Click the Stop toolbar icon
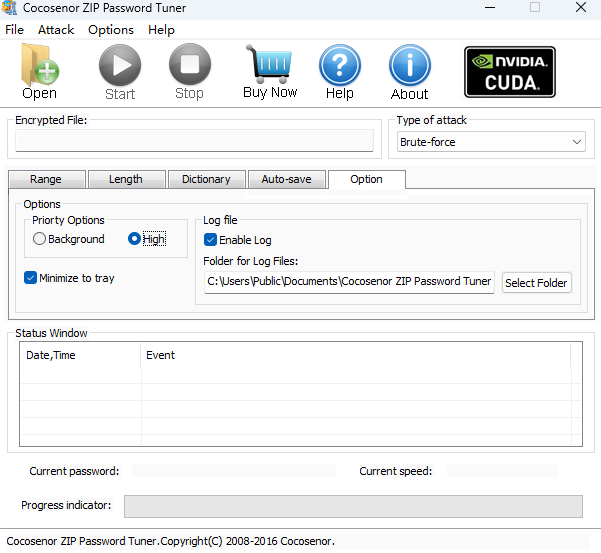 tap(189, 67)
